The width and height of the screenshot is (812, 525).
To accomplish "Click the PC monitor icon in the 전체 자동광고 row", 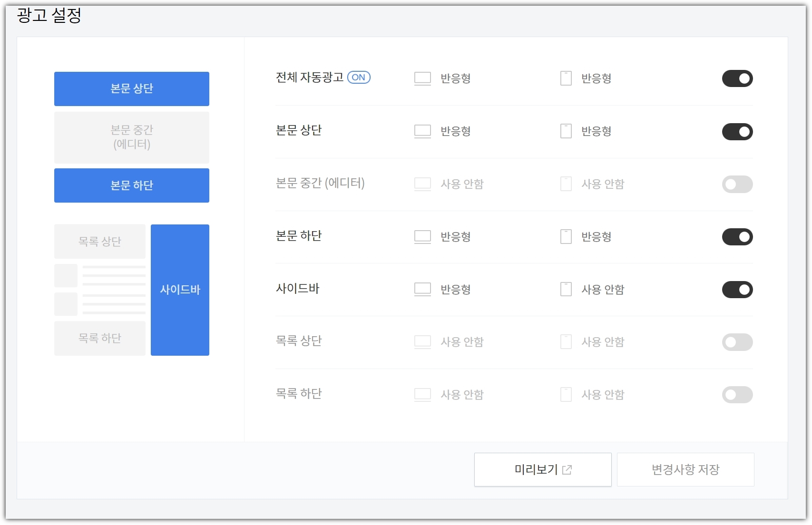I will (x=422, y=78).
